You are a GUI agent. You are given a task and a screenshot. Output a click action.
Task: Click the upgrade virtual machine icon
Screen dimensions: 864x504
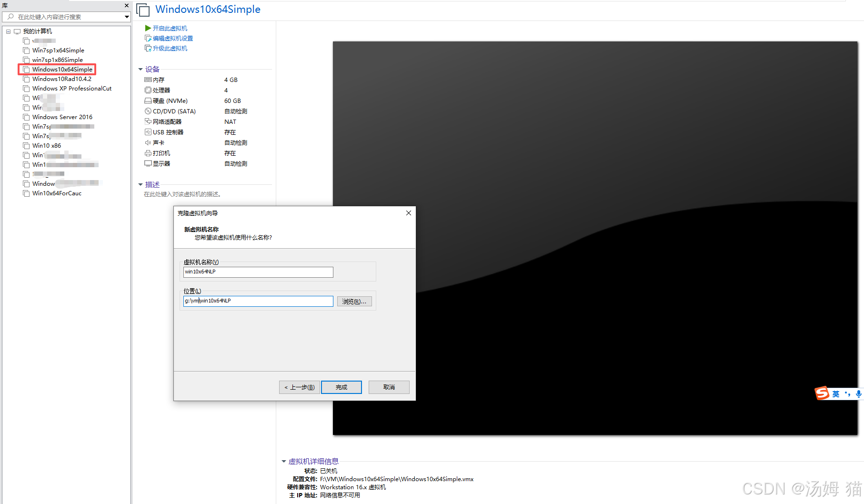click(x=148, y=48)
